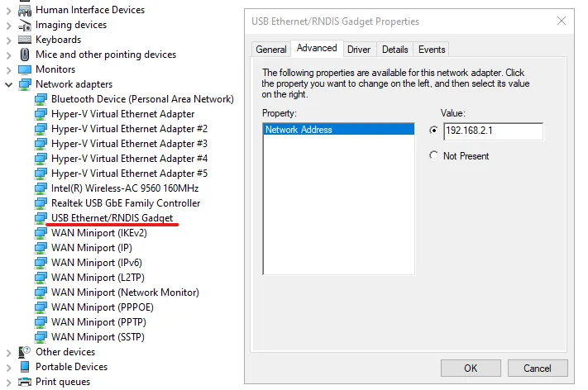588x390 pixels.
Task: Open the General tab
Action: click(x=271, y=50)
